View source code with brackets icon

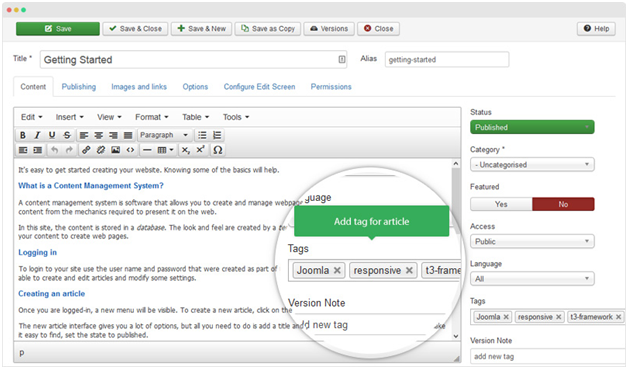(x=130, y=150)
